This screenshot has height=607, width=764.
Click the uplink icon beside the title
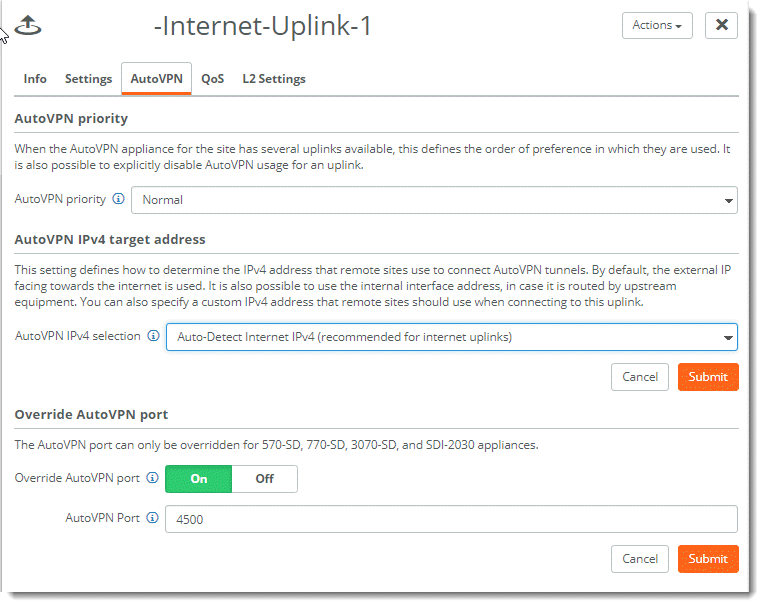(29, 26)
